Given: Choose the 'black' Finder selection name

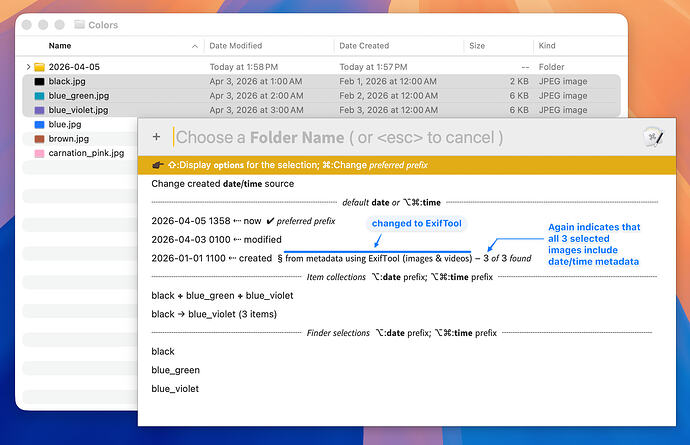Looking at the screenshot, I should (x=163, y=351).
